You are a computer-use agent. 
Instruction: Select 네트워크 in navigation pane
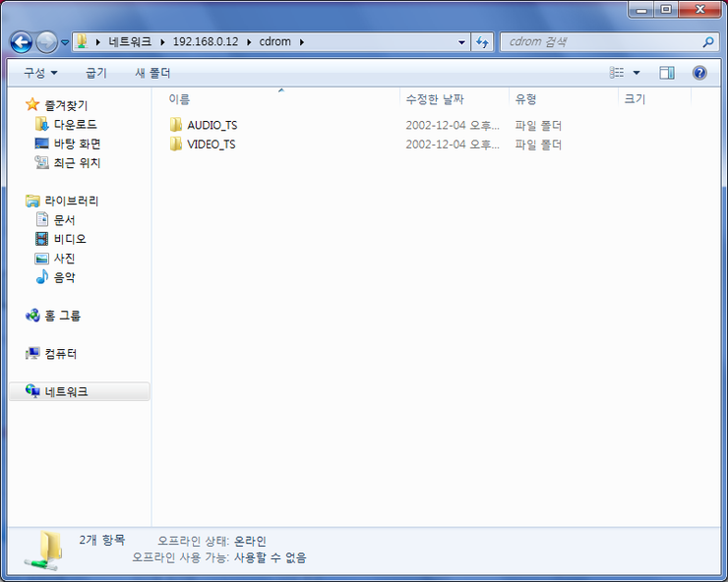tap(66, 391)
